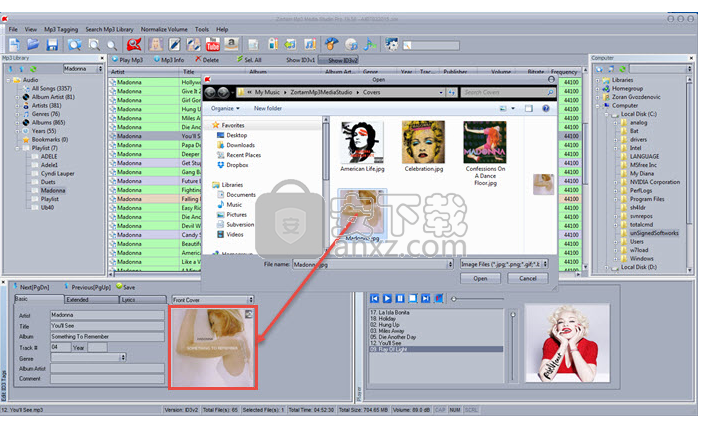
Task: Switch to the Extended tab
Action: pyautogui.click(x=92, y=300)
